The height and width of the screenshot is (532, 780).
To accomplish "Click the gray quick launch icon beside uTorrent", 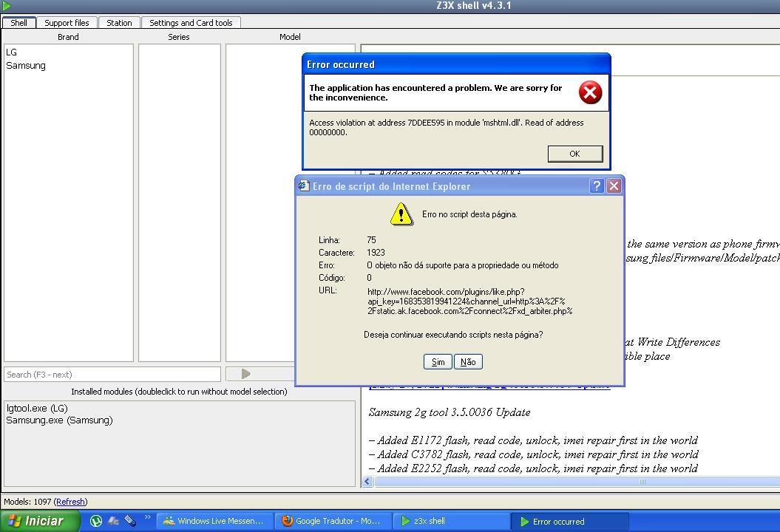I will [113, 521].
